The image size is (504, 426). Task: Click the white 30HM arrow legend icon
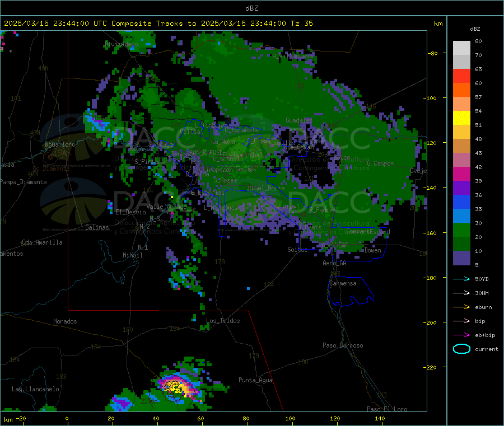(461, 293)
